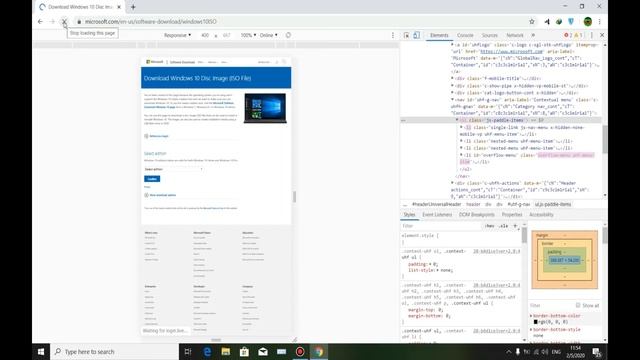
Task: Open the Event Listeners sub-tab
Action: point(437,215)
